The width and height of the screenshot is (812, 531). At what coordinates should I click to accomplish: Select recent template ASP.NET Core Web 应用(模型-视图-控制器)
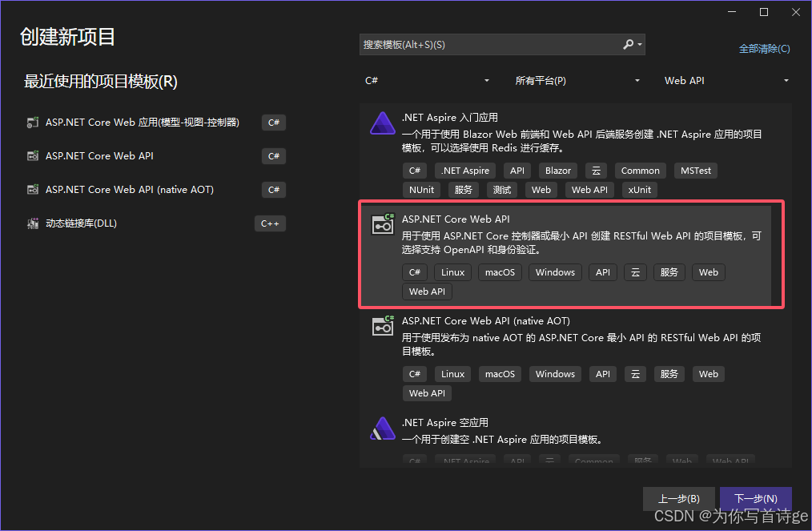[x=143, y=123]
